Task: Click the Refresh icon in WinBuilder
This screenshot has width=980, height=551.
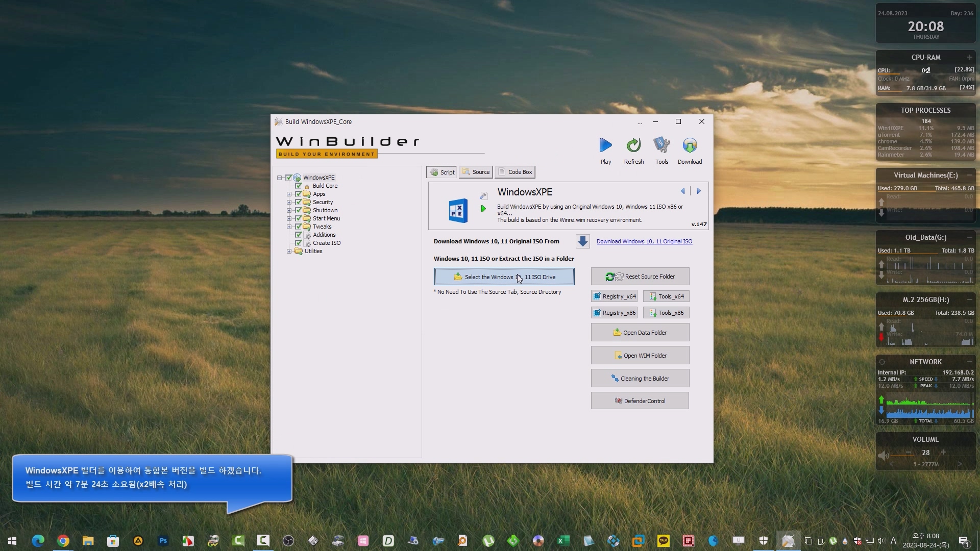Action: [x=633, y=145]
